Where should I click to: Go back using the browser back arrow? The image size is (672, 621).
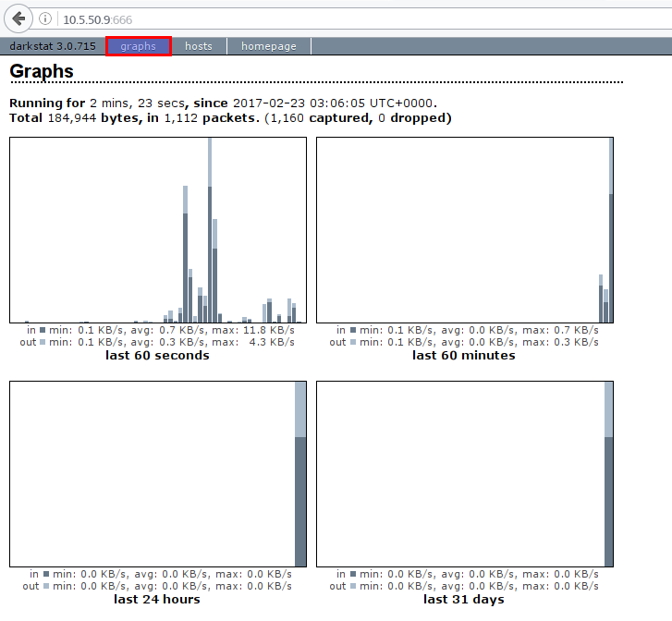pos(18,18)
